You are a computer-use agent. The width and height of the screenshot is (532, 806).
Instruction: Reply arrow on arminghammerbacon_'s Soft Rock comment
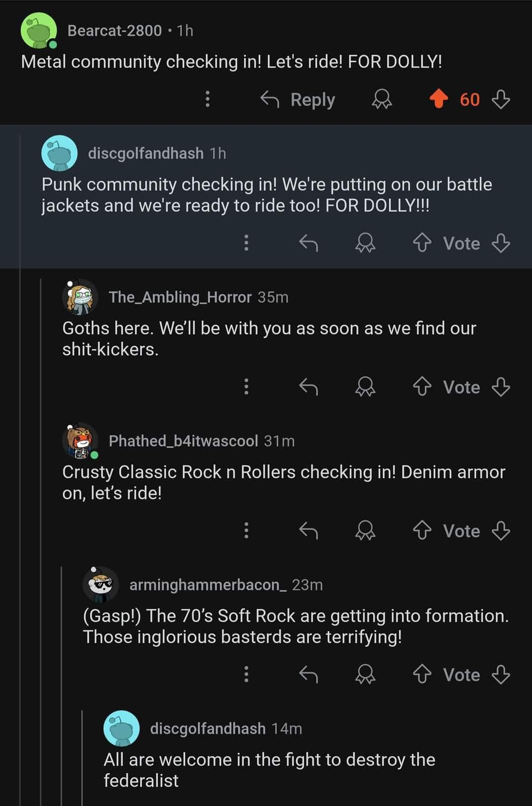point(309,674)
